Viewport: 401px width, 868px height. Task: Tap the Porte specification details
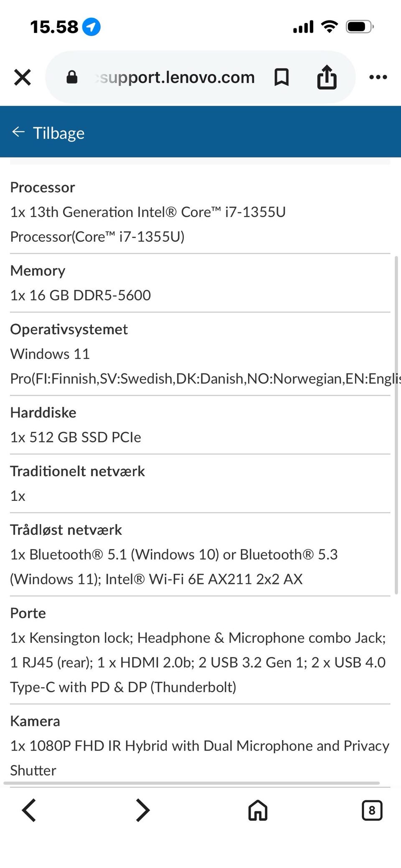(x=198, y=662)
